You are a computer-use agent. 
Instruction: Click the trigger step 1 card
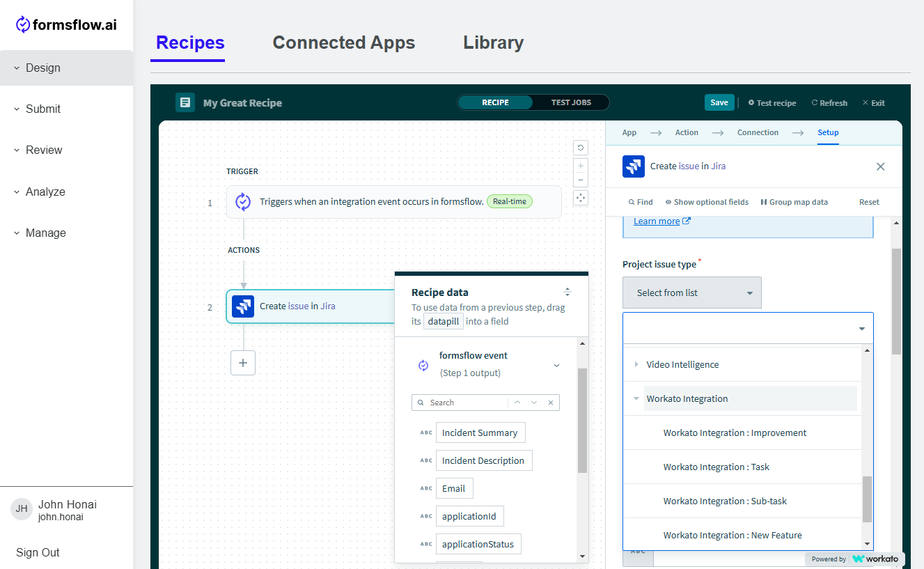tap(393, 202)
